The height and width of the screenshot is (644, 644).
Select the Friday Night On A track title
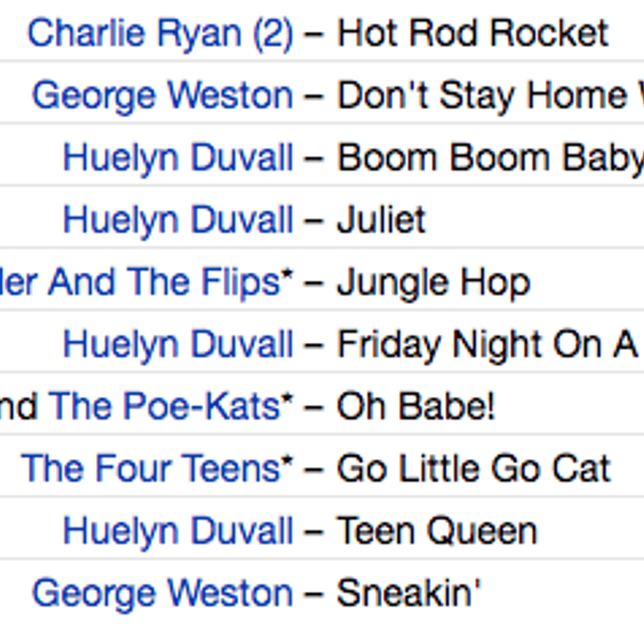pos(487,345)
